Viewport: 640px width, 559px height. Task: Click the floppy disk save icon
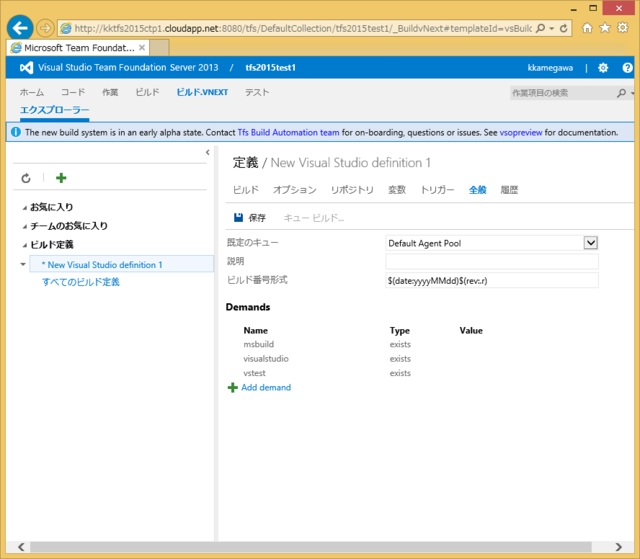(238, 217)
